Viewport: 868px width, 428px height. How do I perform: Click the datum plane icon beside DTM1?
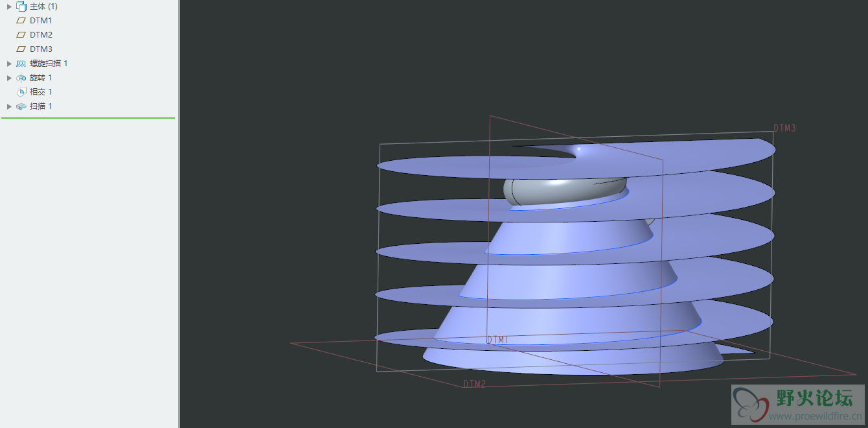click(21, 21)
